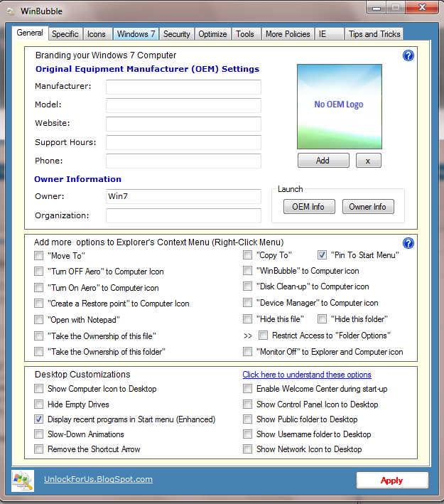Enable Show Username folder to Desktop
The width and height of the screenshot is (444, 504).
247,434
